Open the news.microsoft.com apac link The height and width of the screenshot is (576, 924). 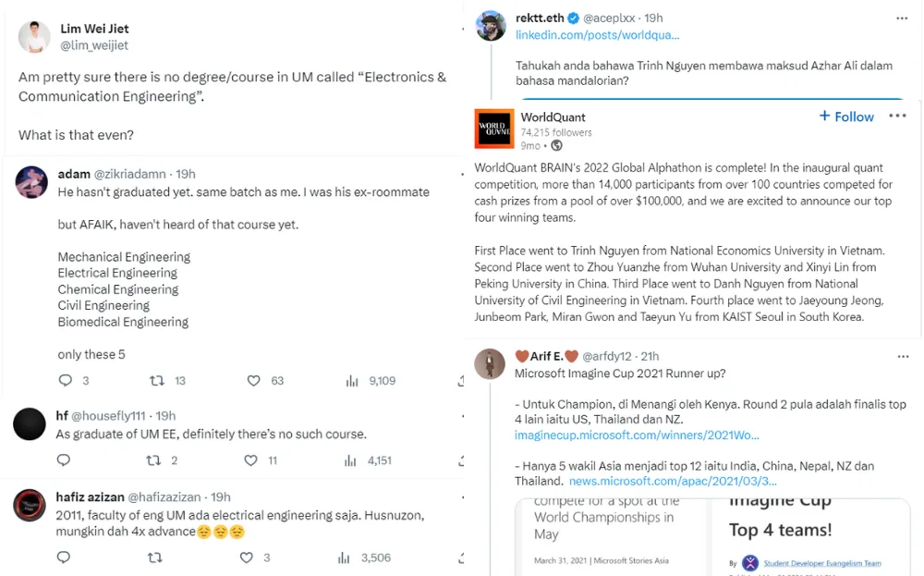click(673, 481)
